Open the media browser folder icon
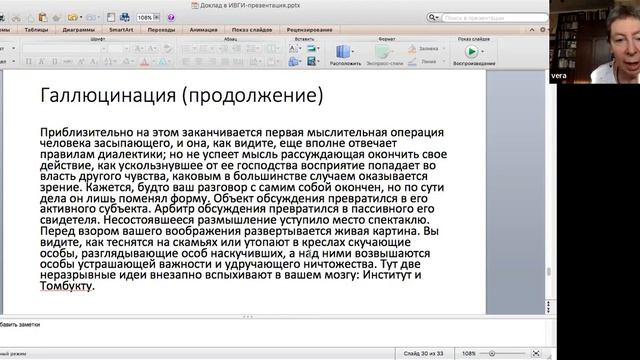Viewport: 640px width, 360px height. [x=73, y=17]
